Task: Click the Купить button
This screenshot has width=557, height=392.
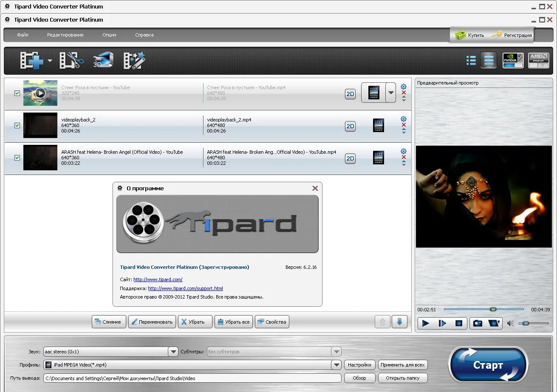Action: point(469,35)
